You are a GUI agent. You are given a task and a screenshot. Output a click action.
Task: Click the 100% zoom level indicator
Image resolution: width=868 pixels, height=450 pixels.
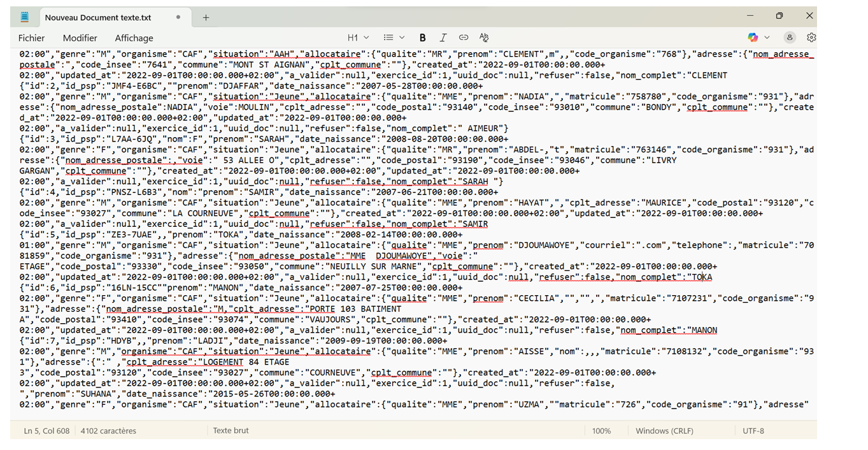[601, 431]
